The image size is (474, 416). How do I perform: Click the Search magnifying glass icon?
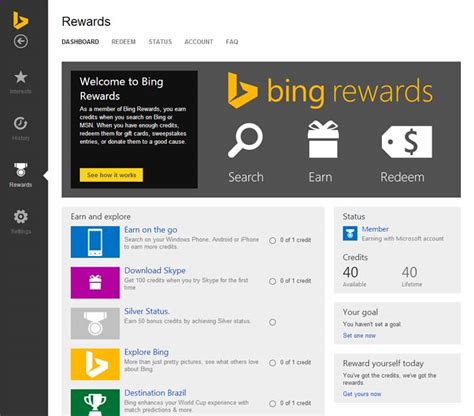[246, 140]
